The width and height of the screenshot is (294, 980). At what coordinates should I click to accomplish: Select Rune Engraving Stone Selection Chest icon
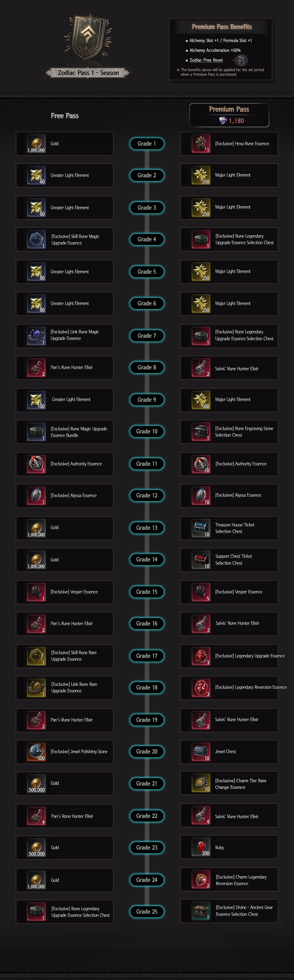coord(201,432)
